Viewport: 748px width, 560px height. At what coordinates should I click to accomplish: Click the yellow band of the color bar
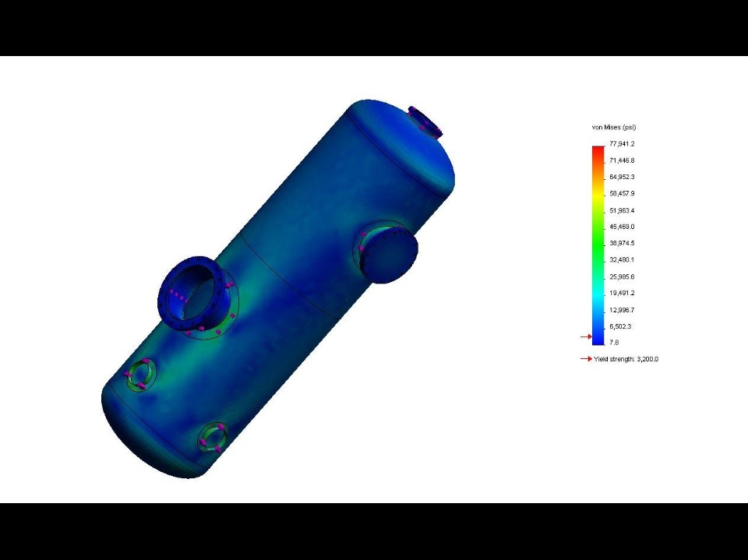click(x=598, y=195)
